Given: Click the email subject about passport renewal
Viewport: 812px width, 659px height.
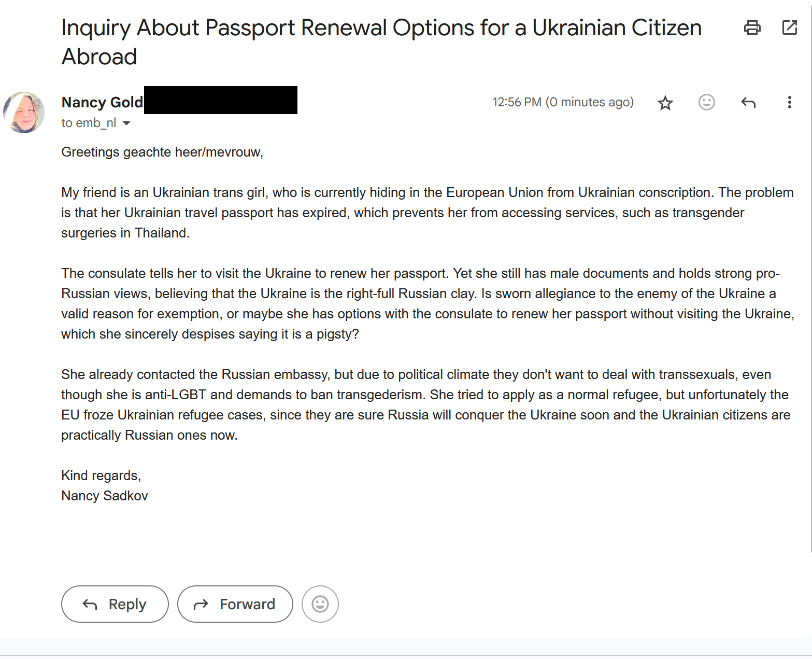Looking at the screenshot, I should click(381, 41).
